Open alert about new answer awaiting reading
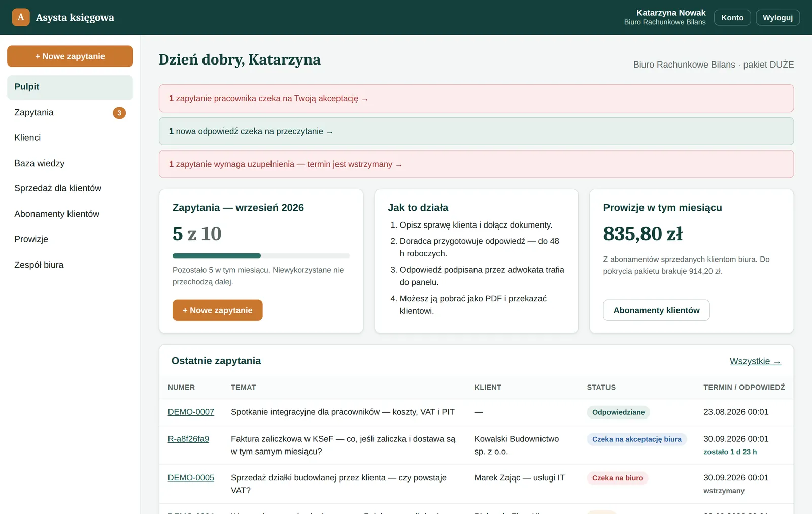Screen dimensions: 812x514 (476, 131)
